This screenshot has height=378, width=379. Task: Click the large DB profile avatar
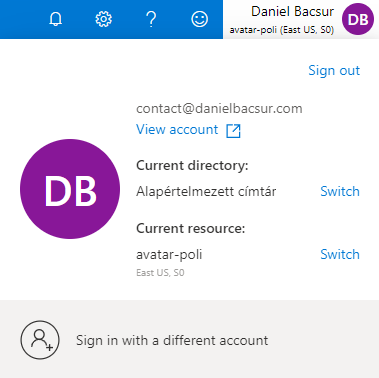(x=70, y=189)
